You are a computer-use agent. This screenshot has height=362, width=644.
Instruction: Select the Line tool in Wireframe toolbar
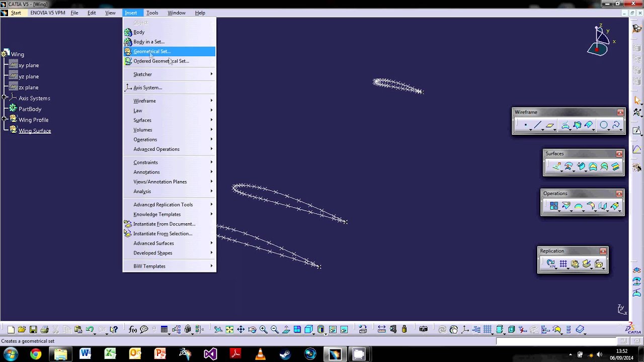pos(538,125)
